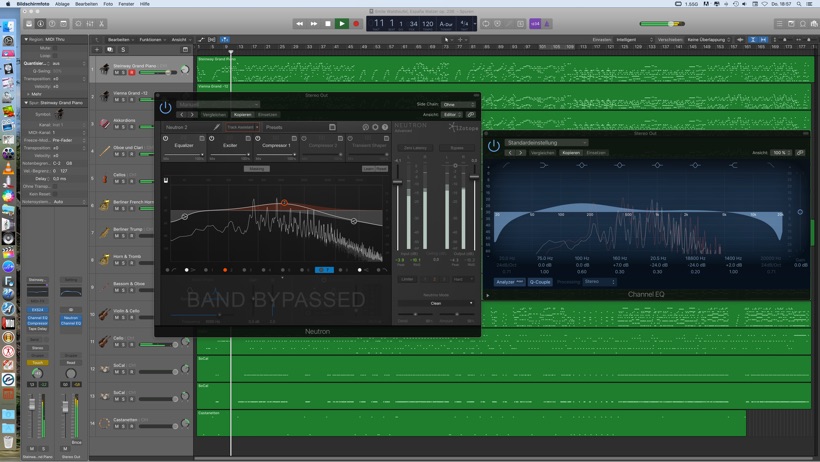Screen dimensions: 820x462
Task: Bypass the Neutron Compressor 1 module
Action: click(x=258, y=139)
